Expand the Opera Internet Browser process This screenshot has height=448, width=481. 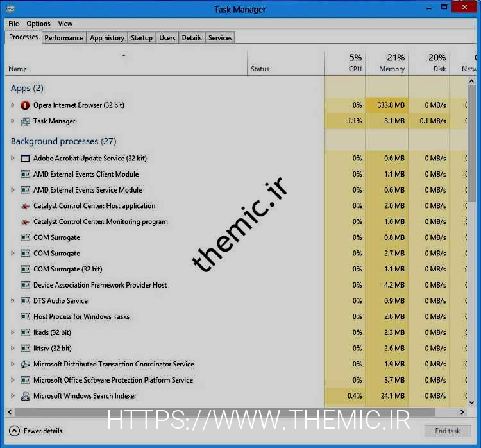13,105
